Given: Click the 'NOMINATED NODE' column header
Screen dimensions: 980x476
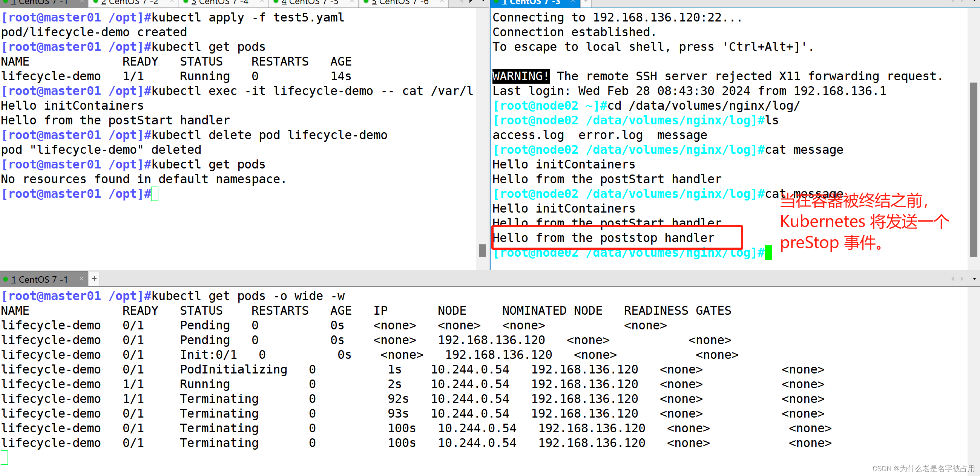Looking at the screenshot, I should coord(552,311).
